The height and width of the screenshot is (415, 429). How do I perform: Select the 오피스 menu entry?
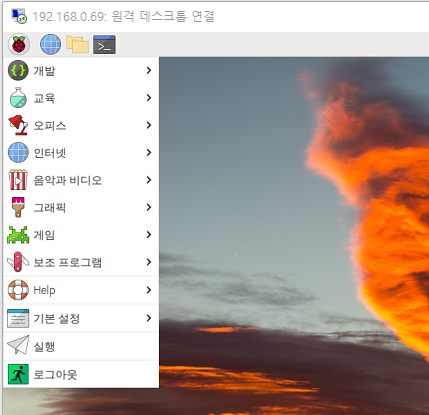pyautogui.click(x=81, y=125)
